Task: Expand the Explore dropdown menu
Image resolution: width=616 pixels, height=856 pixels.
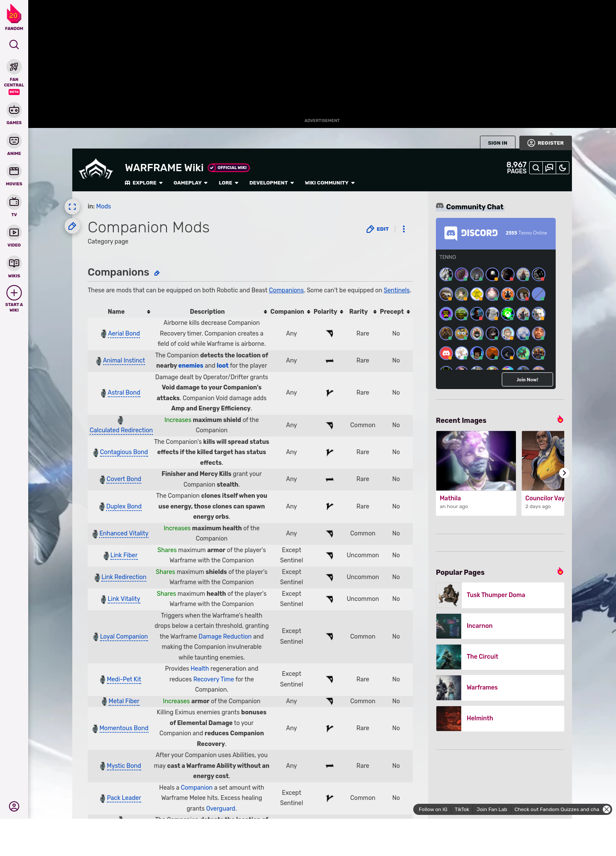Action: coord(144,183)
